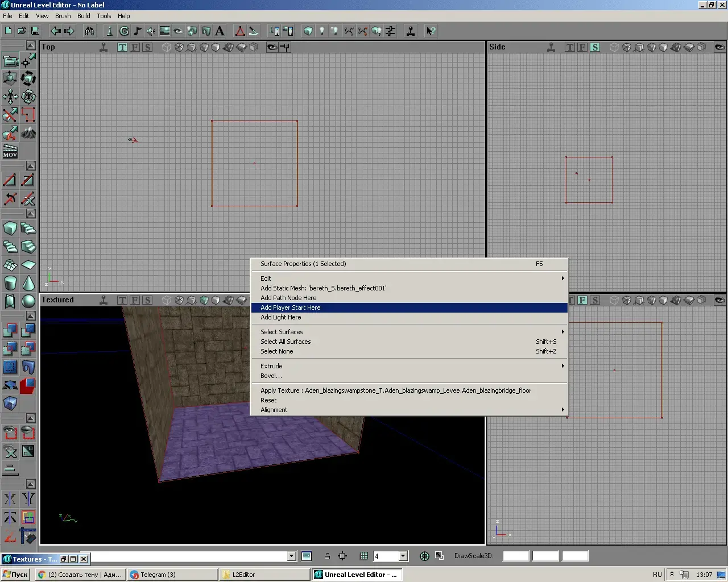Image resolution: width=728 pixels, height=582 pixels.
Task: Click first DrawScale3D input field
Action: (516, 556)
